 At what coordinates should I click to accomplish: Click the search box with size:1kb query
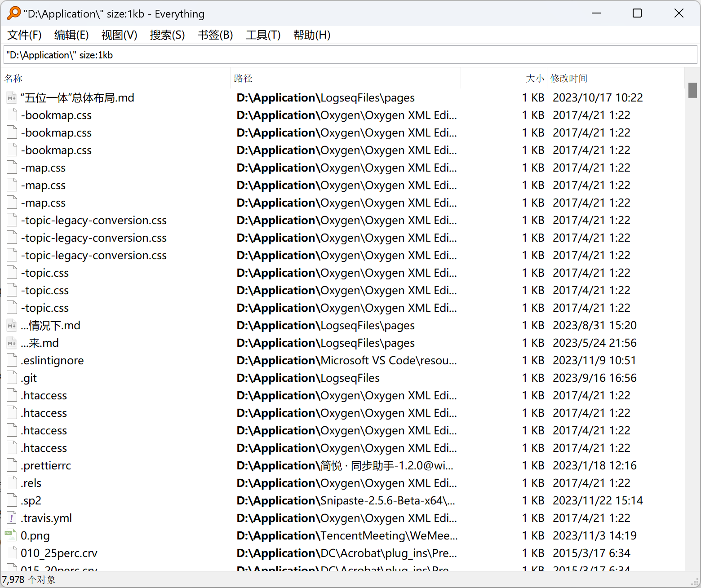(350, 55)
